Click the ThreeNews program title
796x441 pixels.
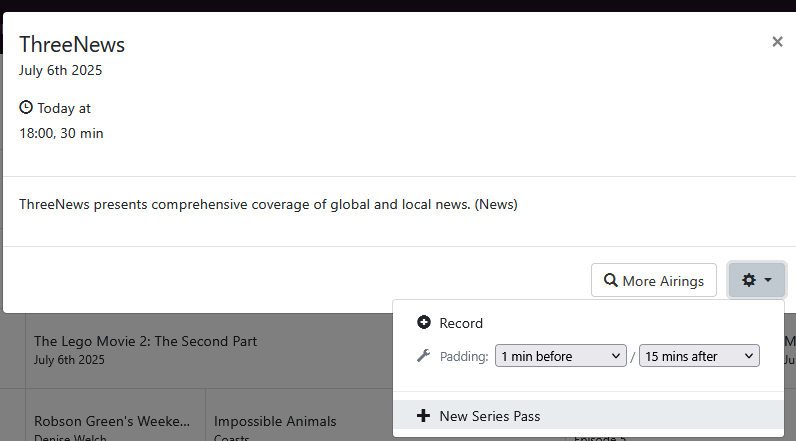point(72,44)
